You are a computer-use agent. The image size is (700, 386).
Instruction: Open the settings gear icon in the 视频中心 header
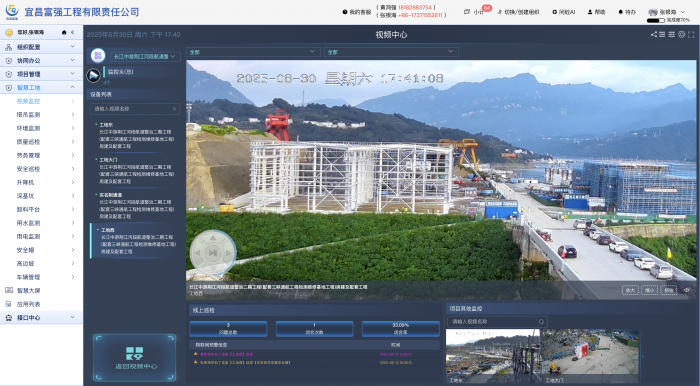[x=681, y=34]
